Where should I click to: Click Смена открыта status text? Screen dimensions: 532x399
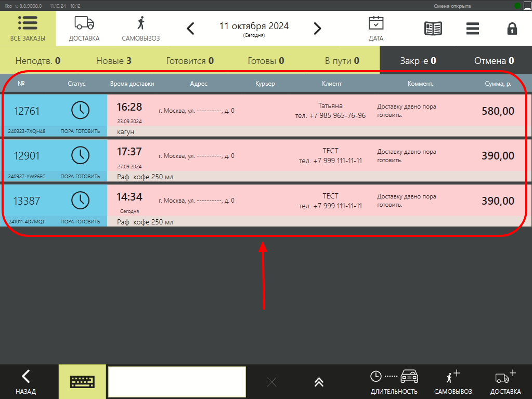pyautogui.click(x=452, y=6)
